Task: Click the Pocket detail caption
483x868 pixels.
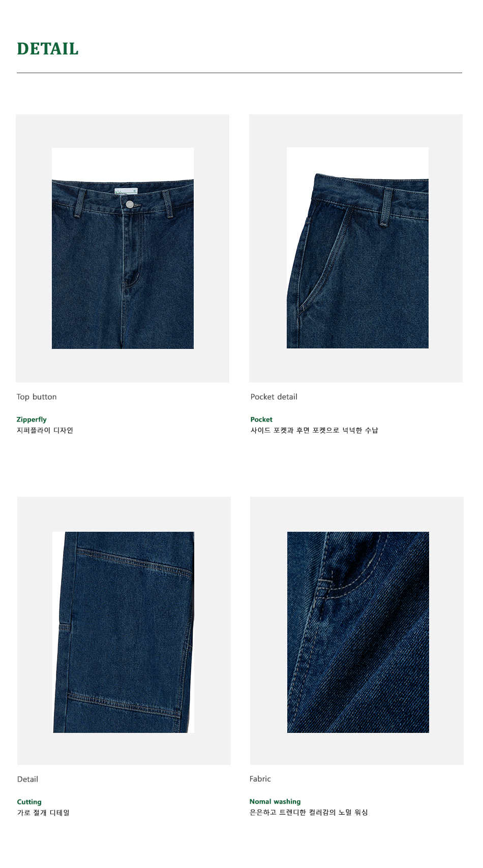Action: tap(274, 397)
